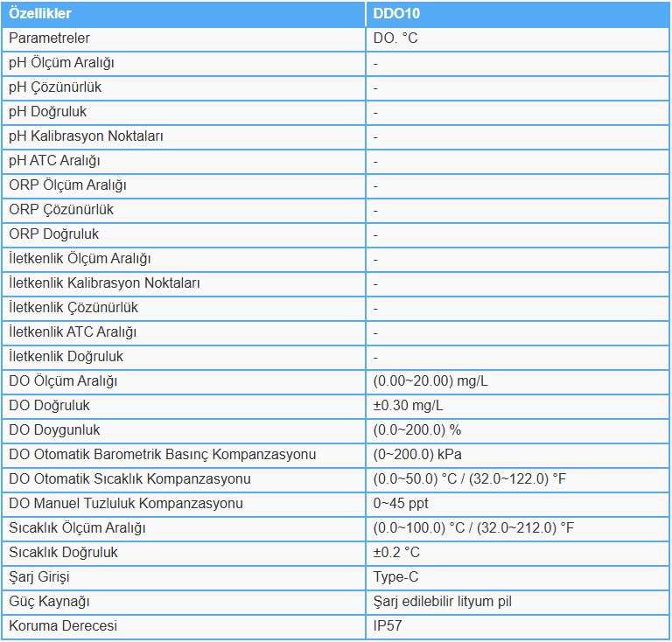The image size is (672, 642).
Task: Click 'Sıcaklık Ölçüm Aralığı' label
Action: 77,528
